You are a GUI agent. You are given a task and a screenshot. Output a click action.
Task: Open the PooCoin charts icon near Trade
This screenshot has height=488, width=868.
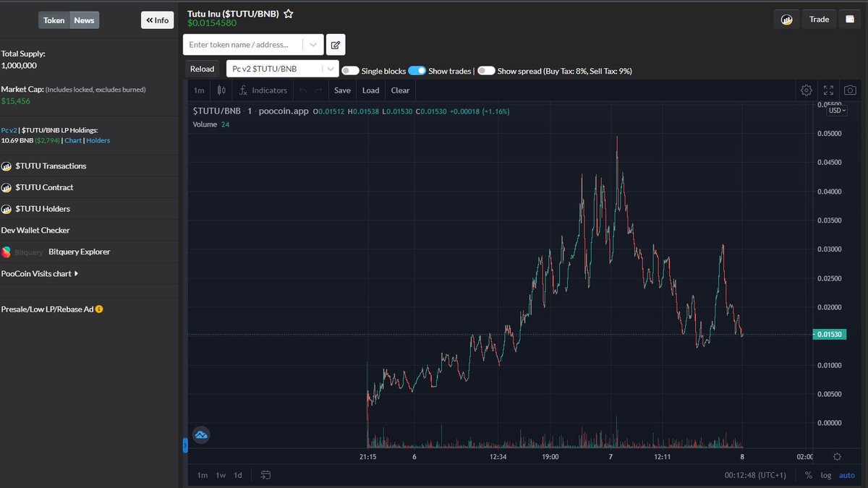click(x=786, y=20)
